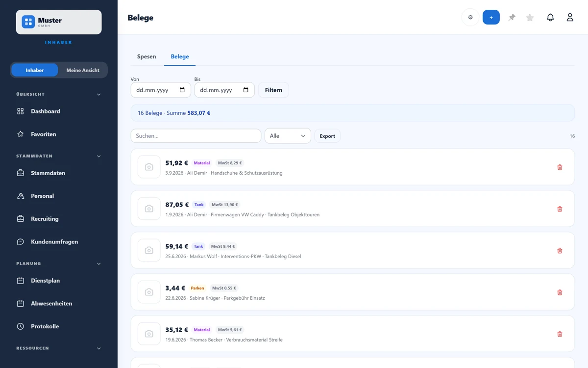Delete the 59,14 € Tankbeleg Diesel receipt
The width and height of the screenshot is (588, 368).
tap(560, 251)
